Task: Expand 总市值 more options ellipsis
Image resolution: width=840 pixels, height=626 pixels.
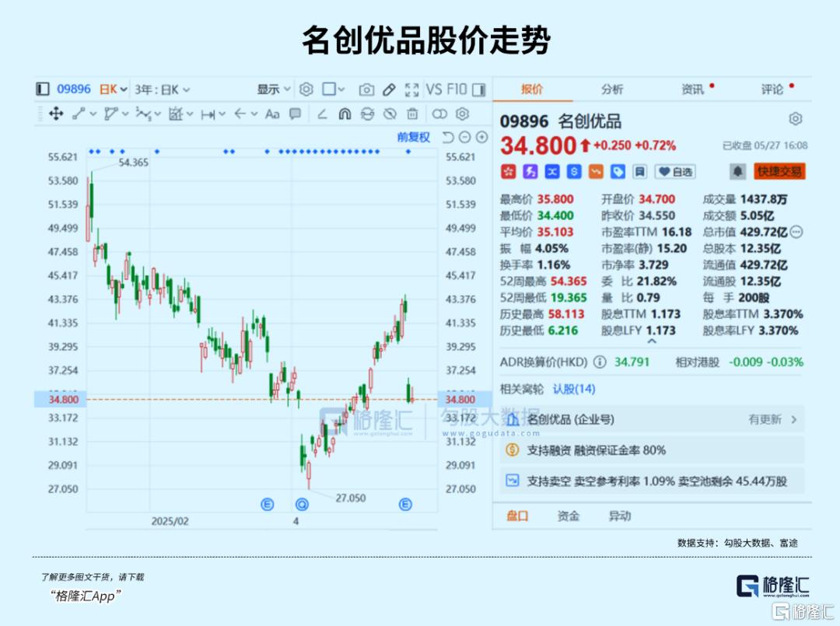Action: pyautogui.click(x=796, y=232)
